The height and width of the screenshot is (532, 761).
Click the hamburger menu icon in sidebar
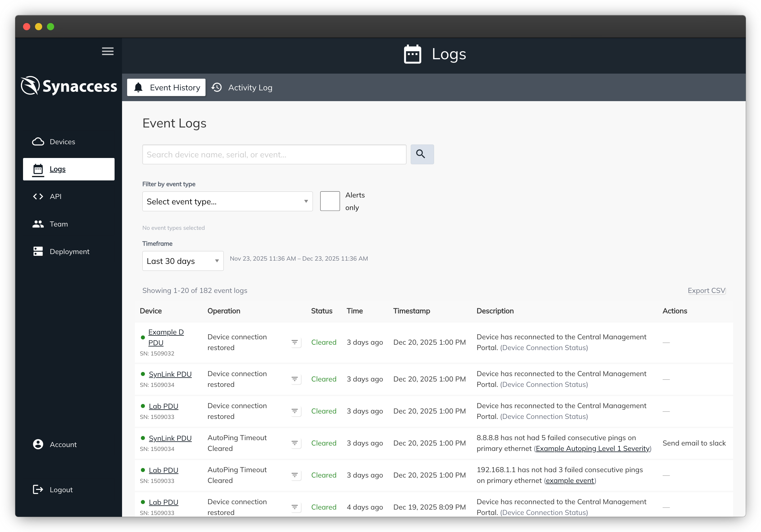click(x=108, y=51)
